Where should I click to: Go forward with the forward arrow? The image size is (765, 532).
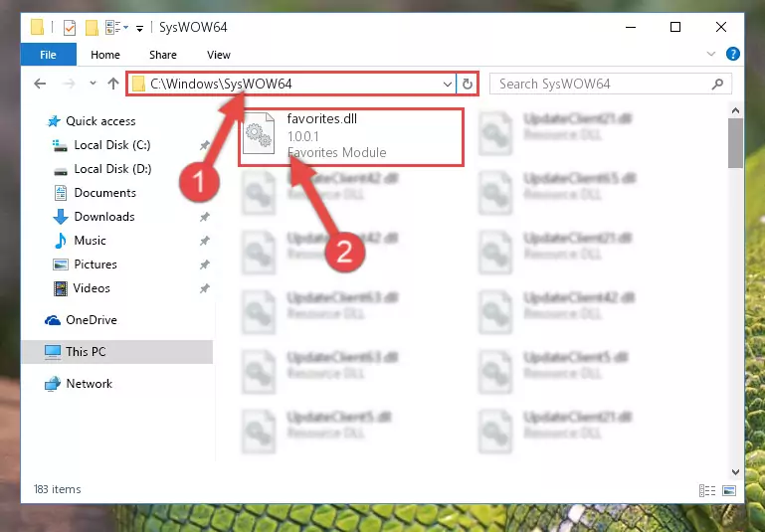pos(70,84)
